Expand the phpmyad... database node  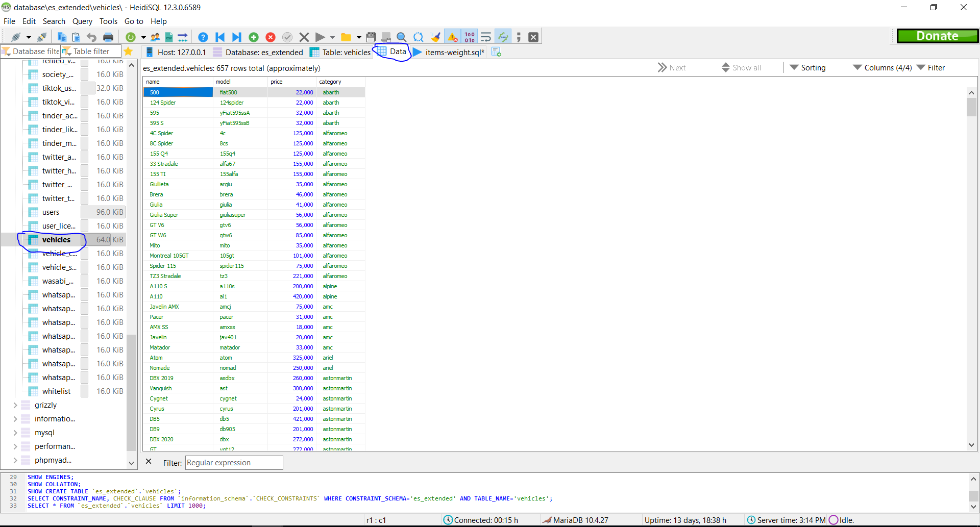pos(15,460)
